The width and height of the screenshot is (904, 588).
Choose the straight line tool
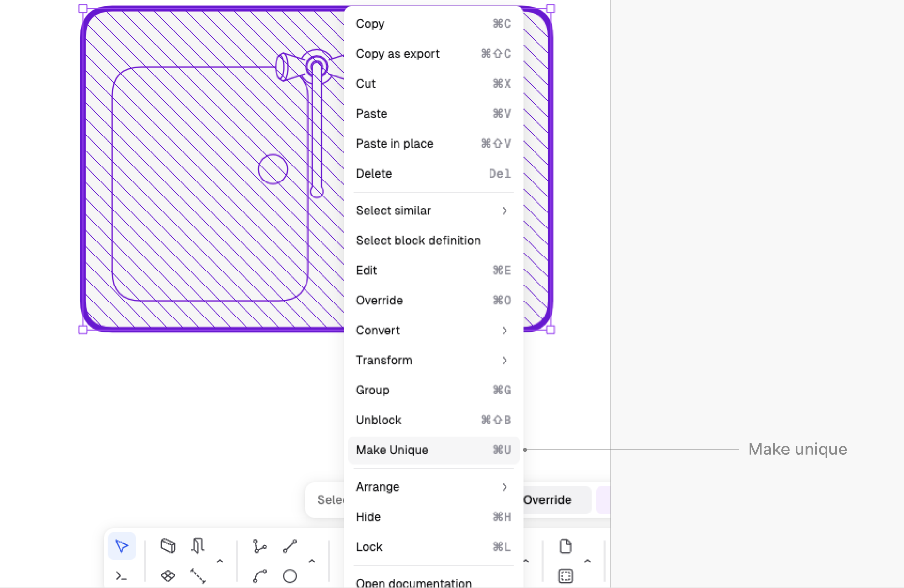point(290,546)
